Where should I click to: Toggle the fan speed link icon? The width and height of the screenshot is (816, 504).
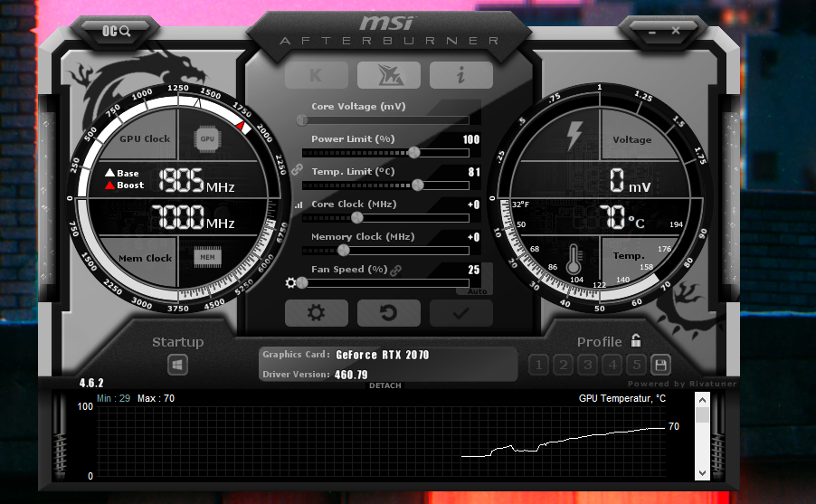[396, 271]
